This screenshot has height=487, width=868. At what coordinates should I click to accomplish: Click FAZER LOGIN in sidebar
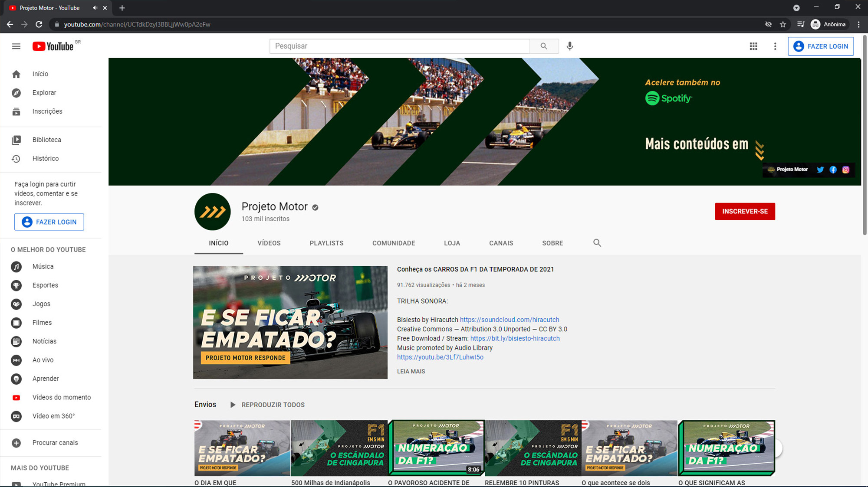pyautogui.click(x=49, y=222)
